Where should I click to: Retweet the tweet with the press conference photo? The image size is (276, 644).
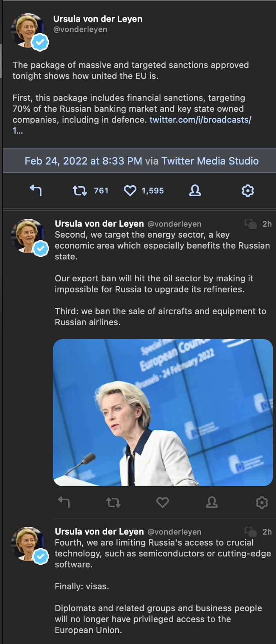tap(113, 502)
